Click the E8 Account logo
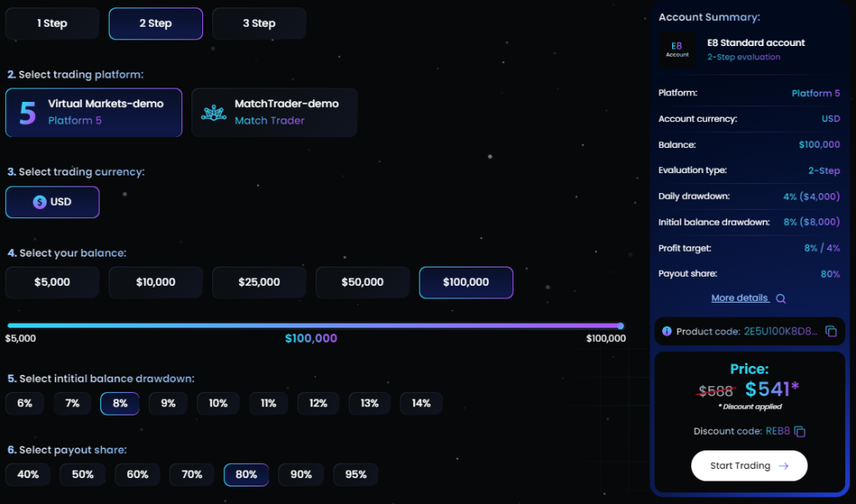856x504 pixels. click(x=677, y=49)
